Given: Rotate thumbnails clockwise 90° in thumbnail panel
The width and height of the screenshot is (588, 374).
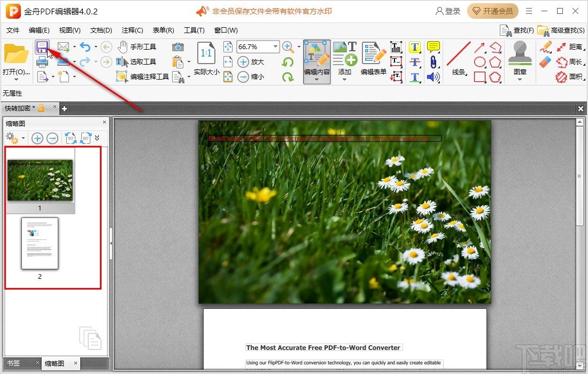Looking at the screenshot, I should 86,138.
